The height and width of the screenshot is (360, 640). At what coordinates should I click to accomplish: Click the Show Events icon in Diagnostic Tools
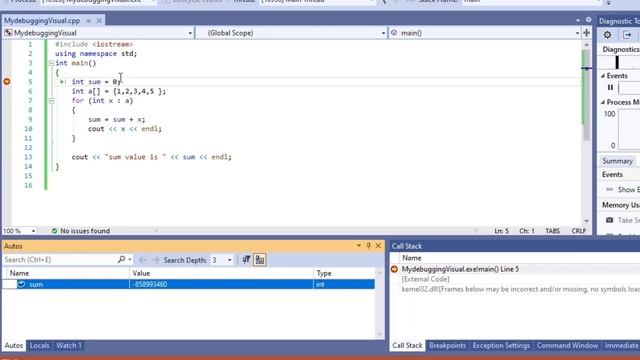pos(609,190)
